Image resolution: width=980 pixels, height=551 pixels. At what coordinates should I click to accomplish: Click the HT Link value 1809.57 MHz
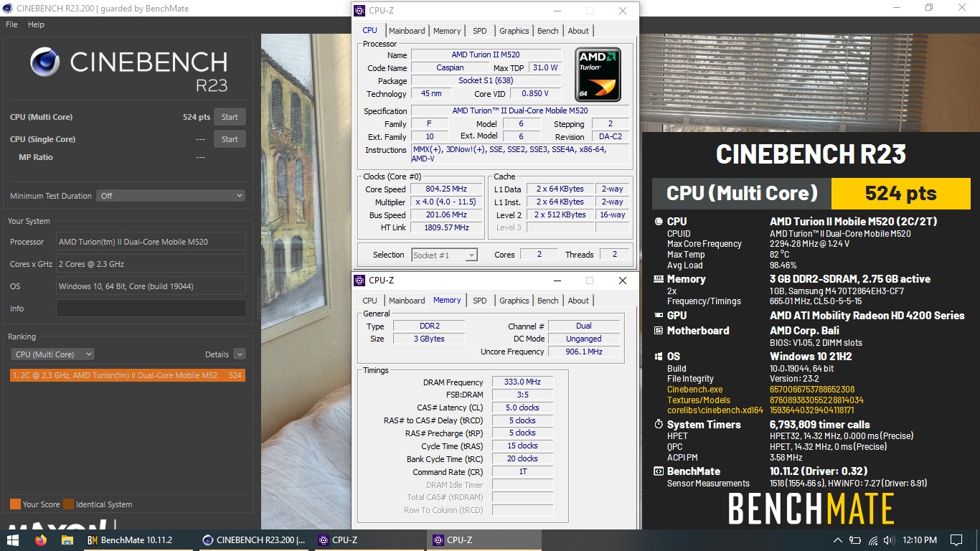(446, 227)
